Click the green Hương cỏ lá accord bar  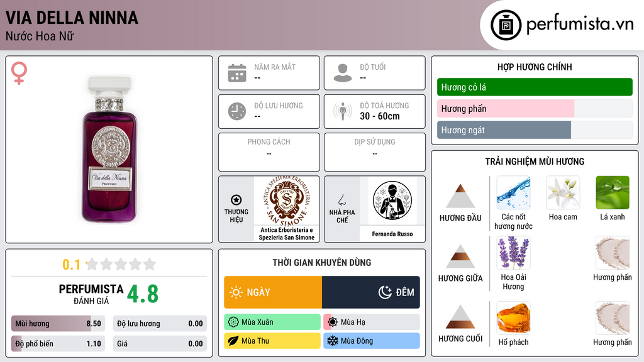535,87
